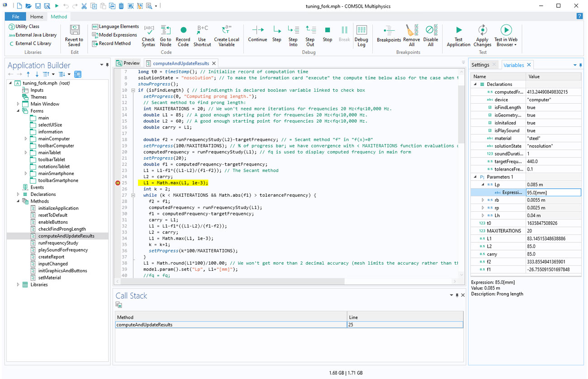Collapse the while loop at line 27
The width and height of the screenshot is (588, 379).
(x=133, y=195)
